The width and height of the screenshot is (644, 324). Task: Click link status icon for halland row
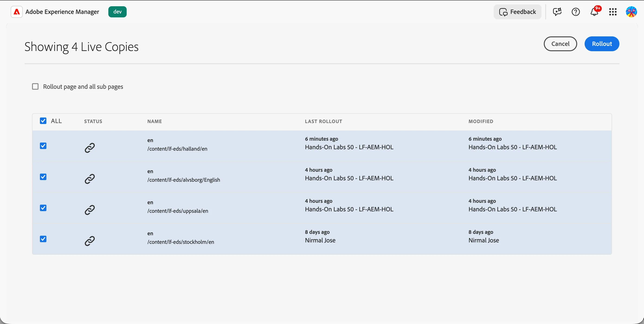[90, 148]
